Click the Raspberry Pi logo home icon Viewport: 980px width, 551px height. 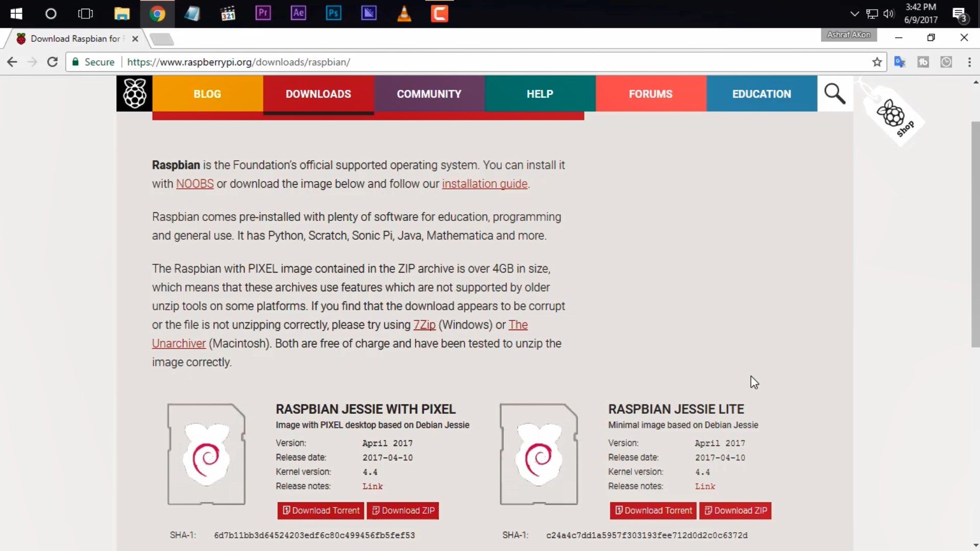pos(134,93)
